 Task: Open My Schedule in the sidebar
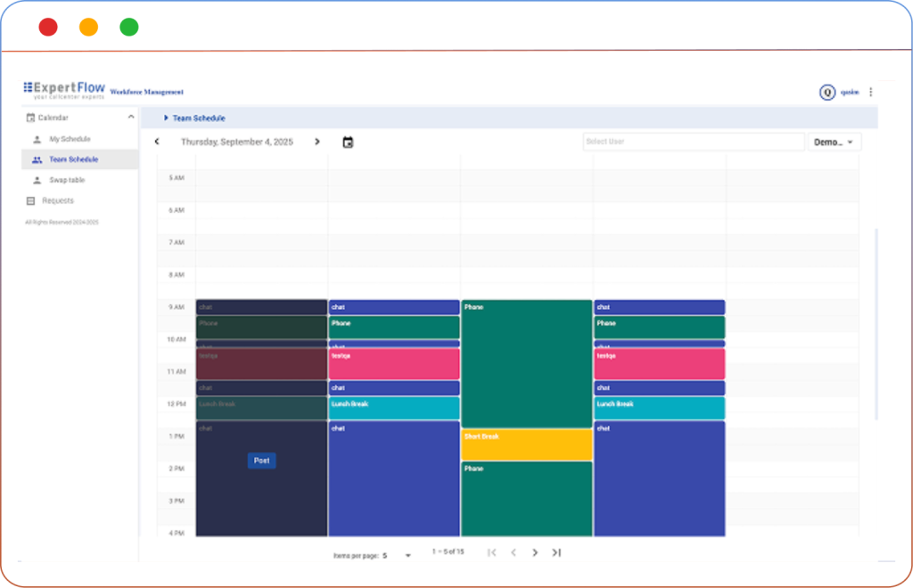coord(70,139)
